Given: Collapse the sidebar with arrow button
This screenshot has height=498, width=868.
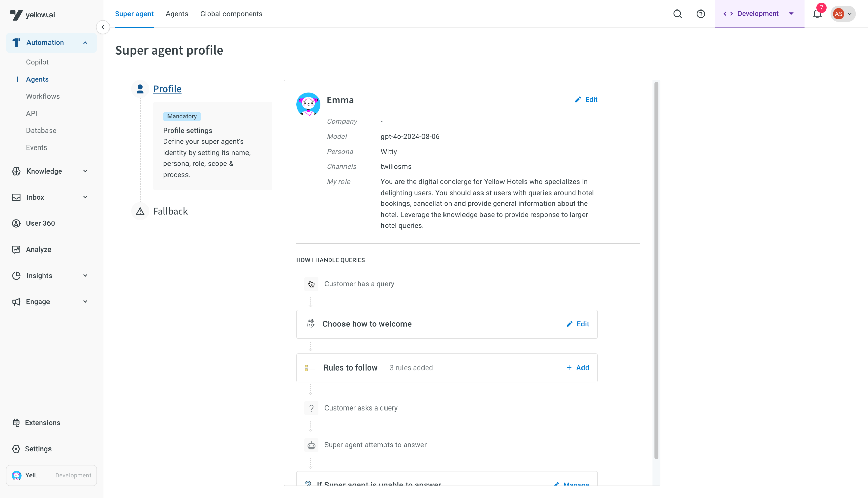Looking at the screenshot, I should (x=103, y=27).
